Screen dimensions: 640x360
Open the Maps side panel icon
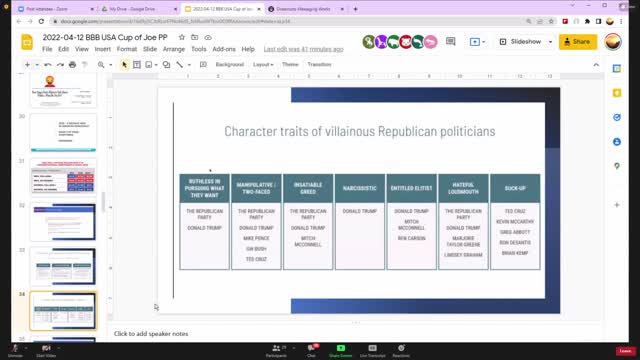tap(617, 166)
